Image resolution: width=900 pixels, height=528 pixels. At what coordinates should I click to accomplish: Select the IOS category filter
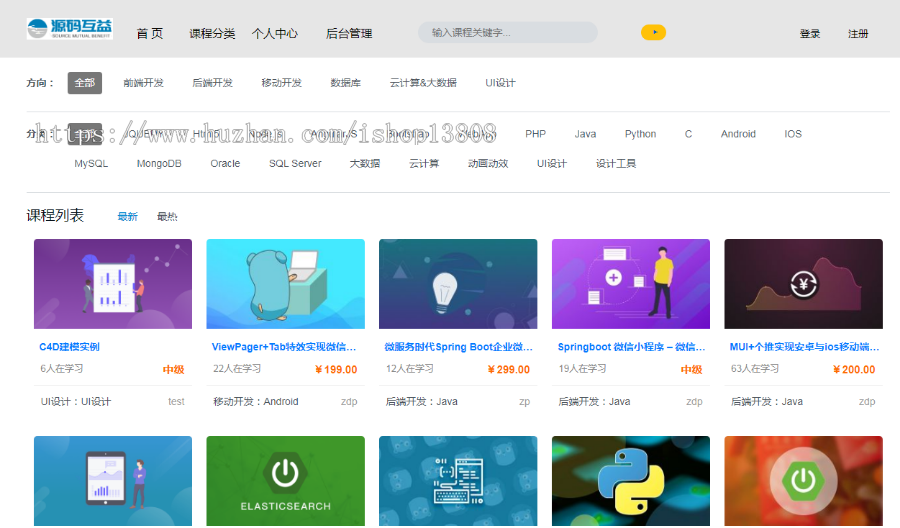point(793,134)
